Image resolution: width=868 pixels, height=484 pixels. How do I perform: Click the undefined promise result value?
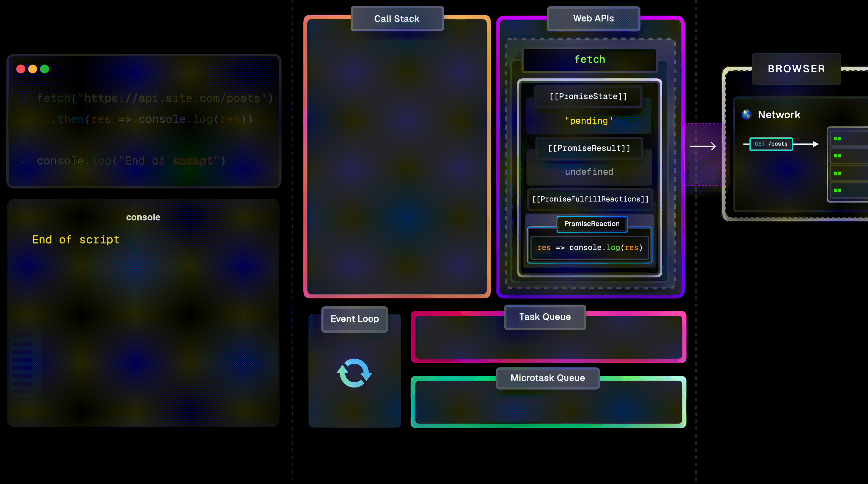click(589, 172)
